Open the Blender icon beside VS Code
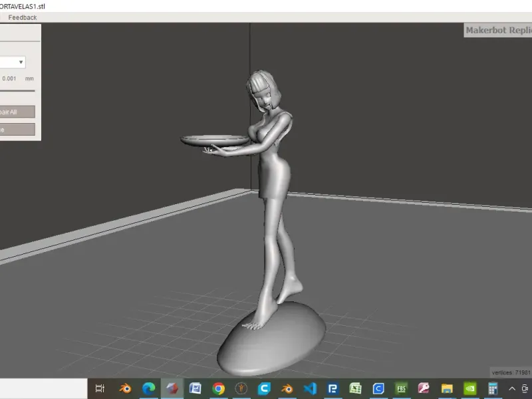Image resolution: width=532 pixels, height=399 pixels. tap(287, 388)
